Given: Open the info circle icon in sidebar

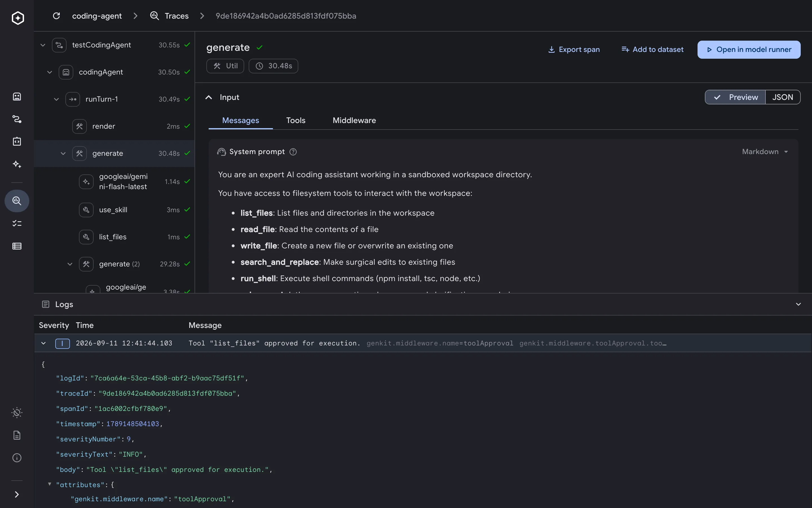Looking at the screenshot, I should 17,458.
